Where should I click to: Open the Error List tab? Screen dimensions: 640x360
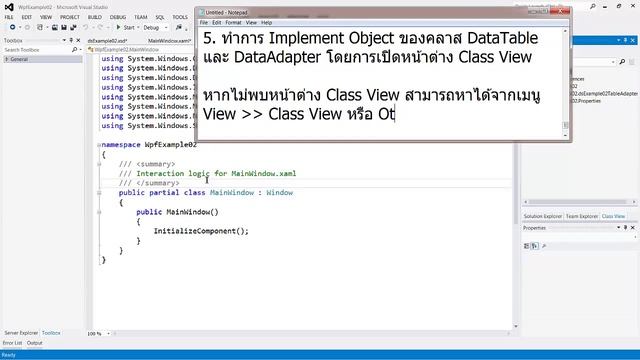pyautogui.click(x=13, y=343)
